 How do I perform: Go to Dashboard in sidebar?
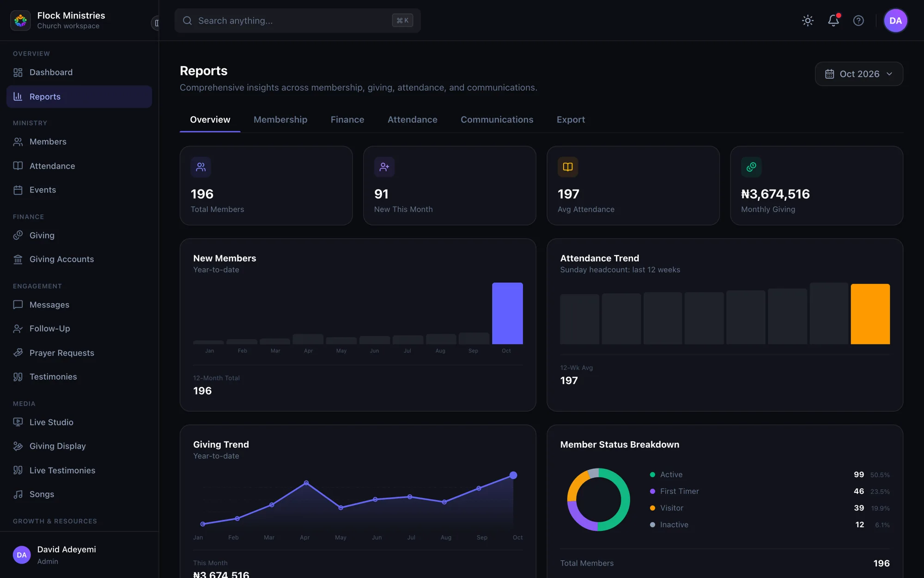[79, 72]
